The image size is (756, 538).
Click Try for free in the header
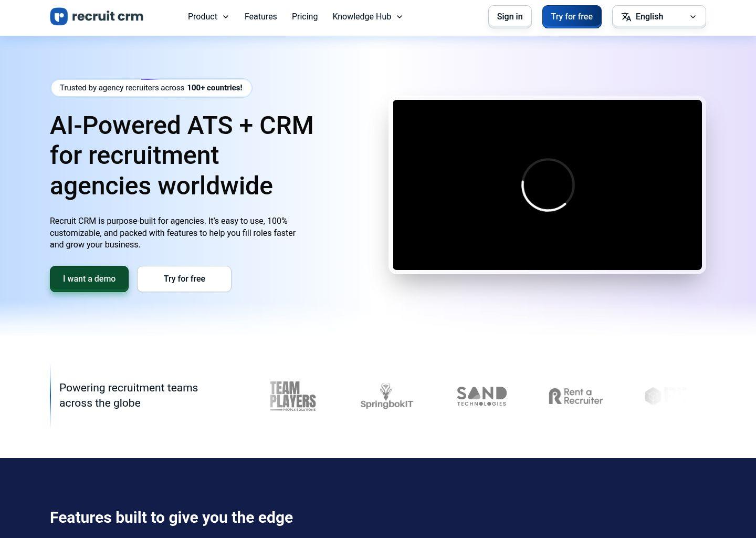point(572,16)
